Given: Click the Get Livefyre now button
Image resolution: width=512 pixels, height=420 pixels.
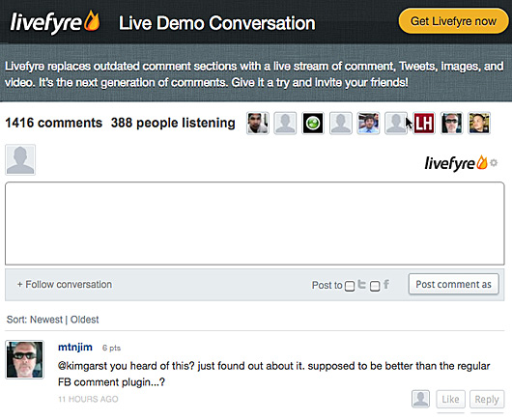Looking at the screenshot, I should (x=453, y=21).
